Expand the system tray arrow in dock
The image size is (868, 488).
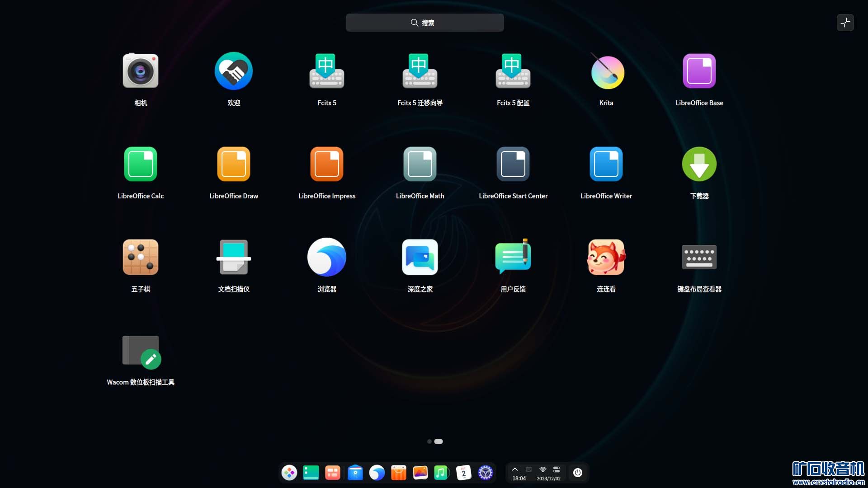514,469
